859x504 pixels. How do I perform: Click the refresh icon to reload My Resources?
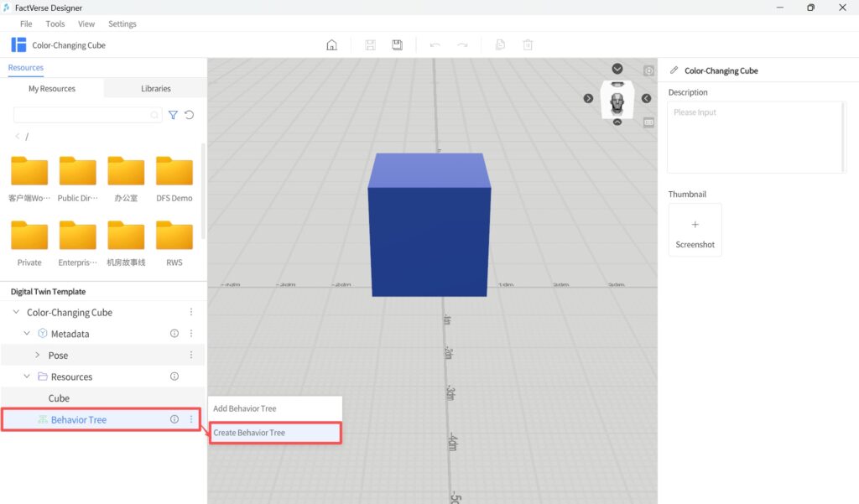(x=190, y=115)
